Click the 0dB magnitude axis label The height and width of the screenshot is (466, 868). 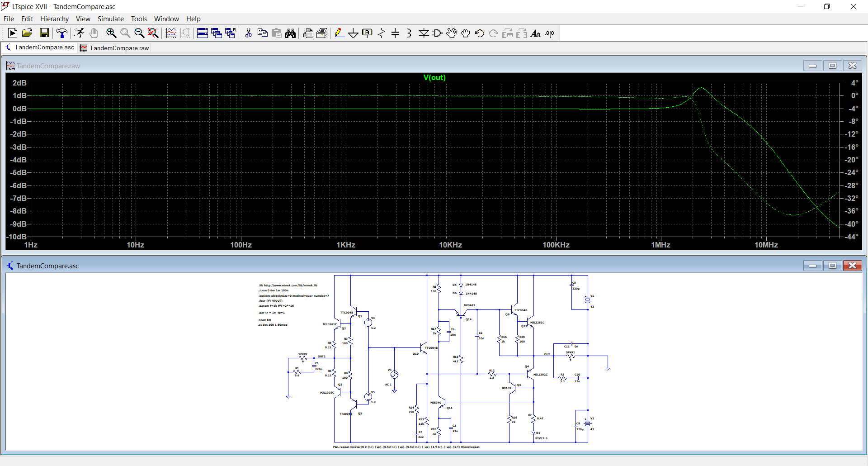pos(19,109)
